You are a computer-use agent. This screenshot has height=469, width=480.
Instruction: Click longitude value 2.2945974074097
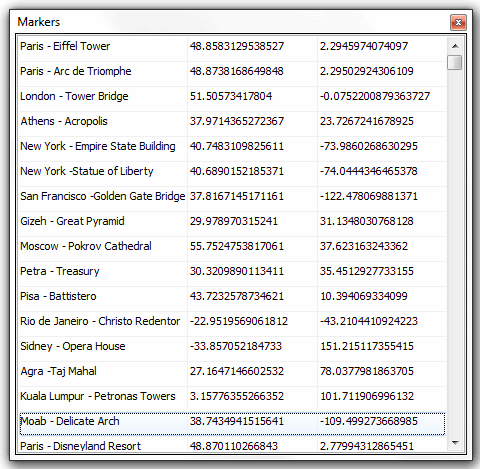pos(364,46)
